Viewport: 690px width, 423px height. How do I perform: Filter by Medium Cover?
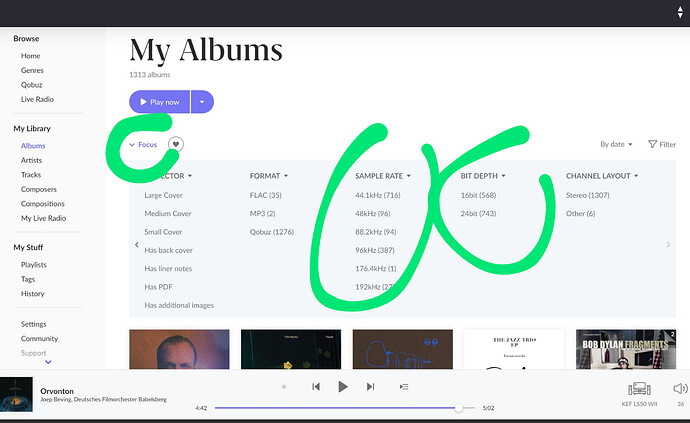[x=168, y=213]
